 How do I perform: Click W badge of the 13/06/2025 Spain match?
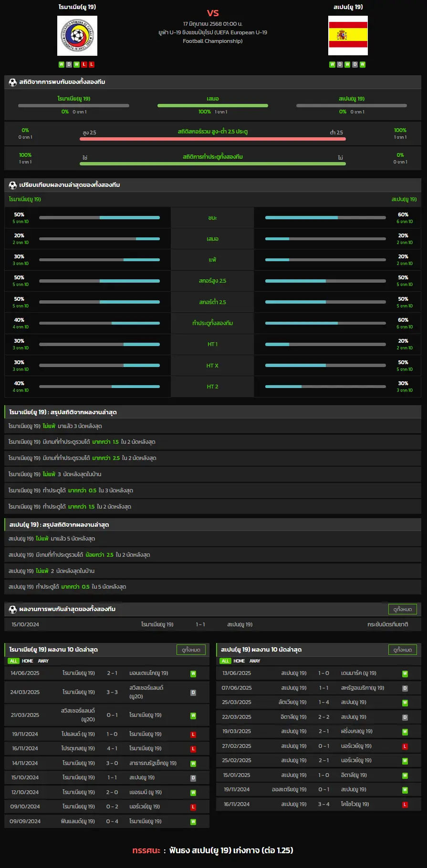pos(405,674)
